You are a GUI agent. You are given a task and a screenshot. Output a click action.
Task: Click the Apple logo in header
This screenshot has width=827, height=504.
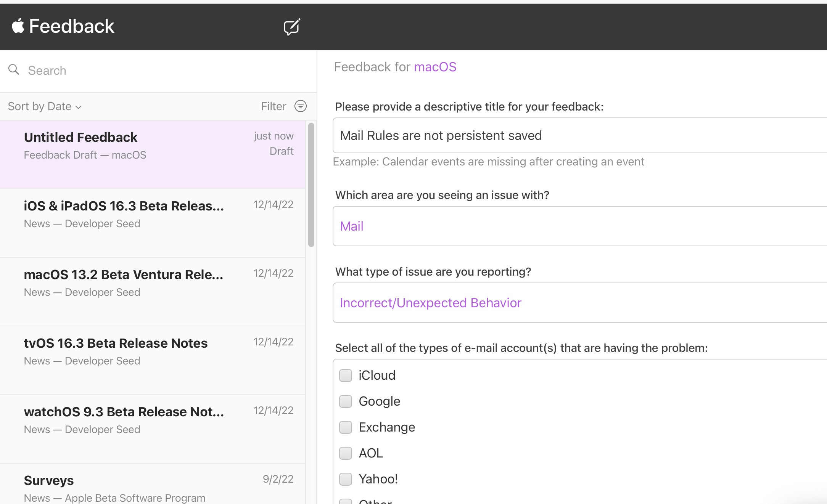coord(18,26)
